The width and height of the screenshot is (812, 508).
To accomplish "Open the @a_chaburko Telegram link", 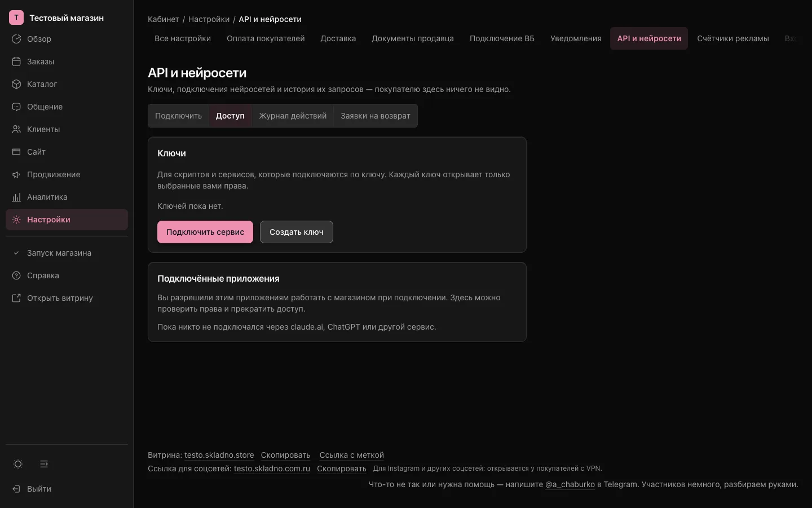I will [x=570, y=484].
